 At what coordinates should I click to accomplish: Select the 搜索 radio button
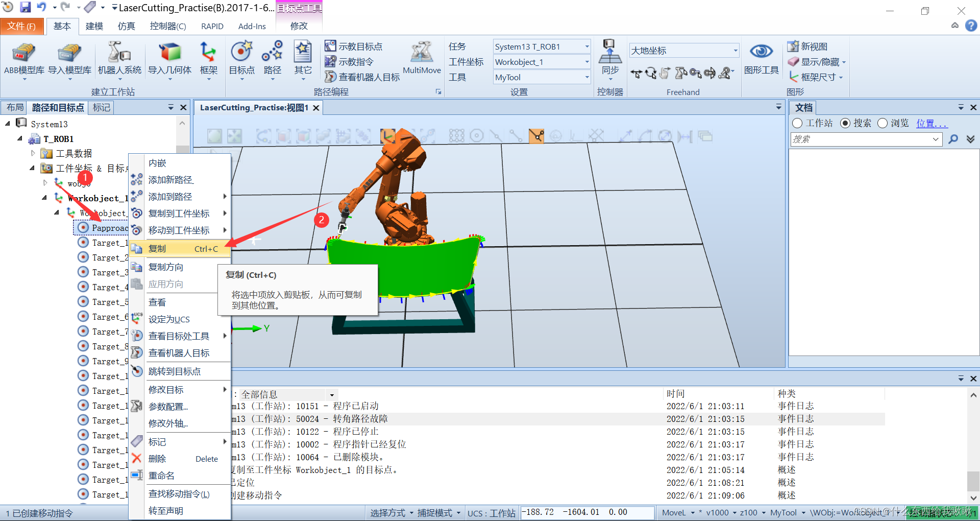tap(845, 123)
